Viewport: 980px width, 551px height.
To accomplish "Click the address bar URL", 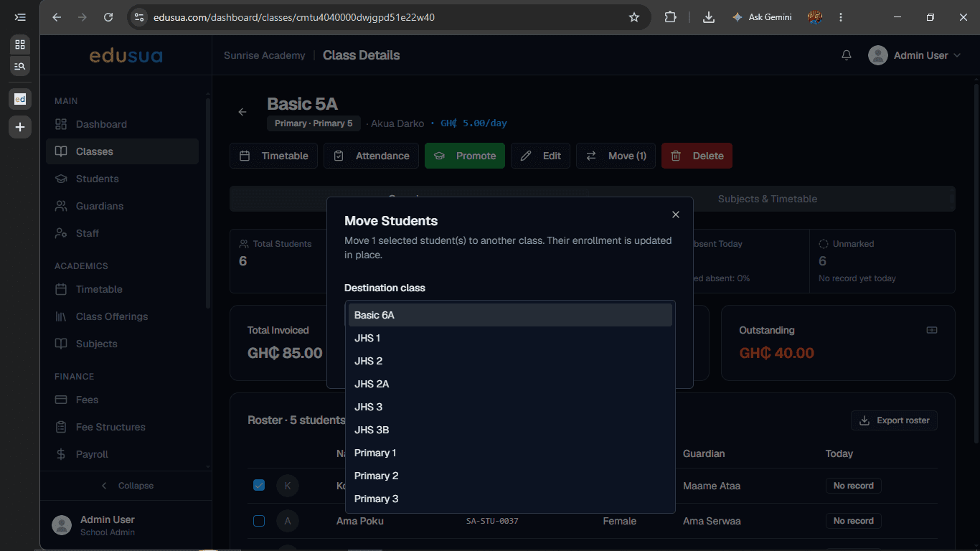I will [294, 17].
